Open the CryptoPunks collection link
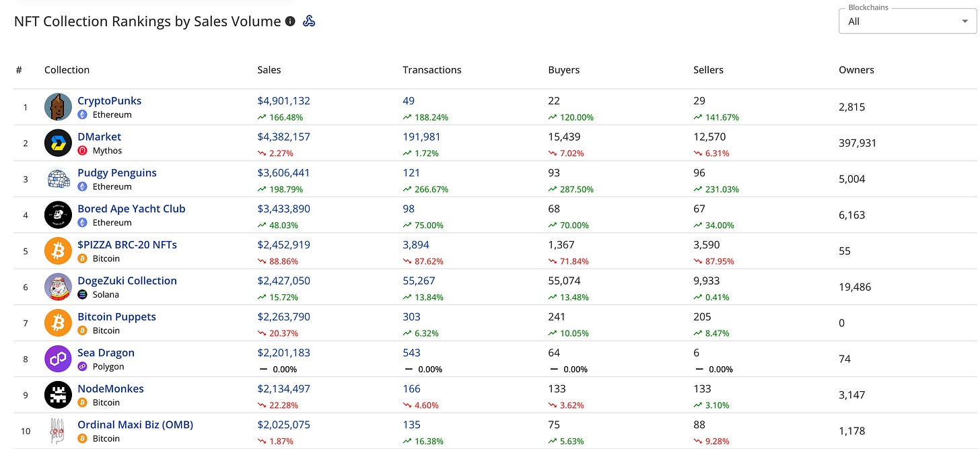This screenshot has width=980, height=449. pos(109,101)
